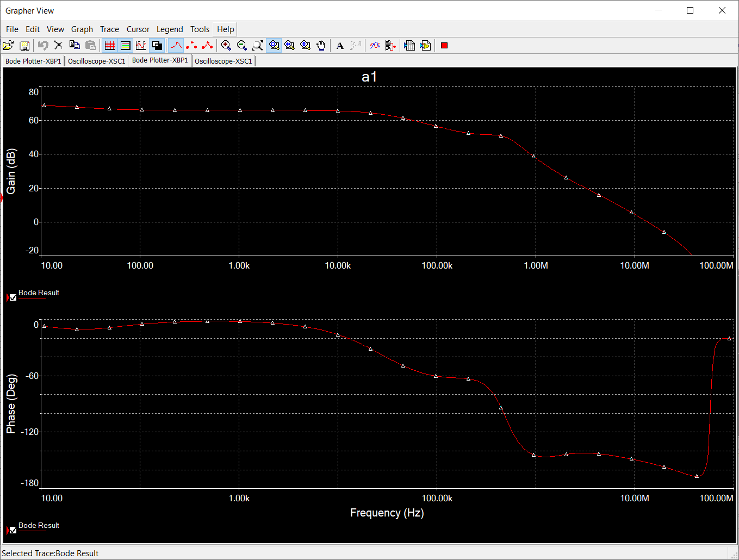Select the show lines trace style icon

point(176,46)
